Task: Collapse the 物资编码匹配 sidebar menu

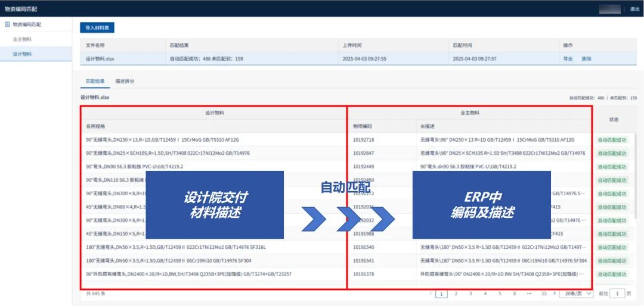Action: [x=36, y=24]
